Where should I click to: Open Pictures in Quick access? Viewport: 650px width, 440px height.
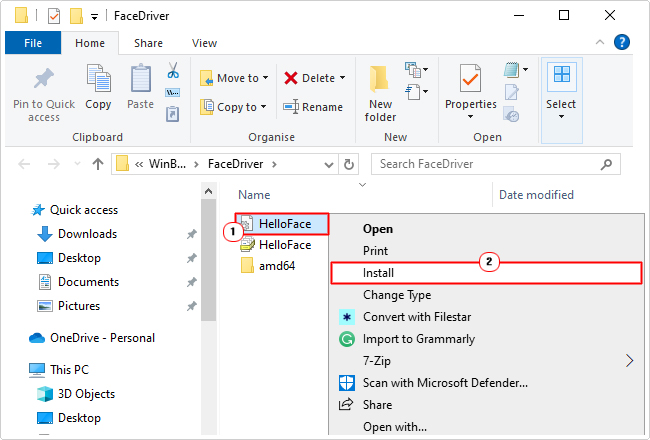(x=79, y=306)
